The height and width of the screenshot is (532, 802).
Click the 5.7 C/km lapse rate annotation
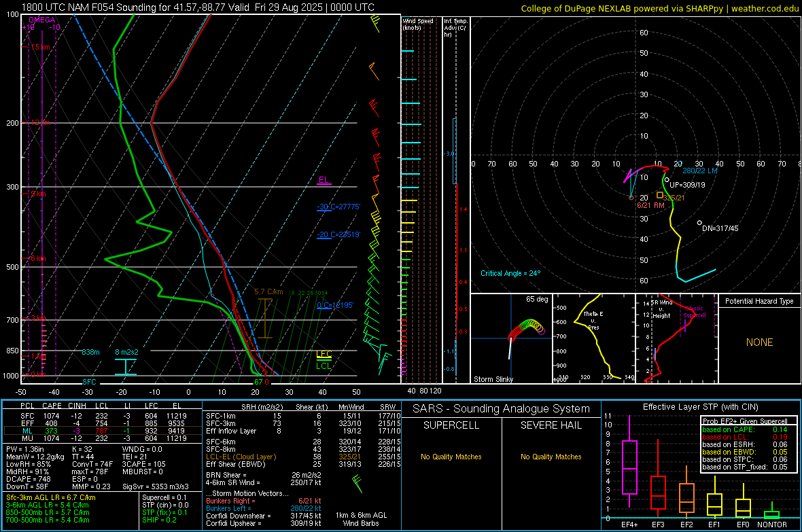[x=268, y=291]
